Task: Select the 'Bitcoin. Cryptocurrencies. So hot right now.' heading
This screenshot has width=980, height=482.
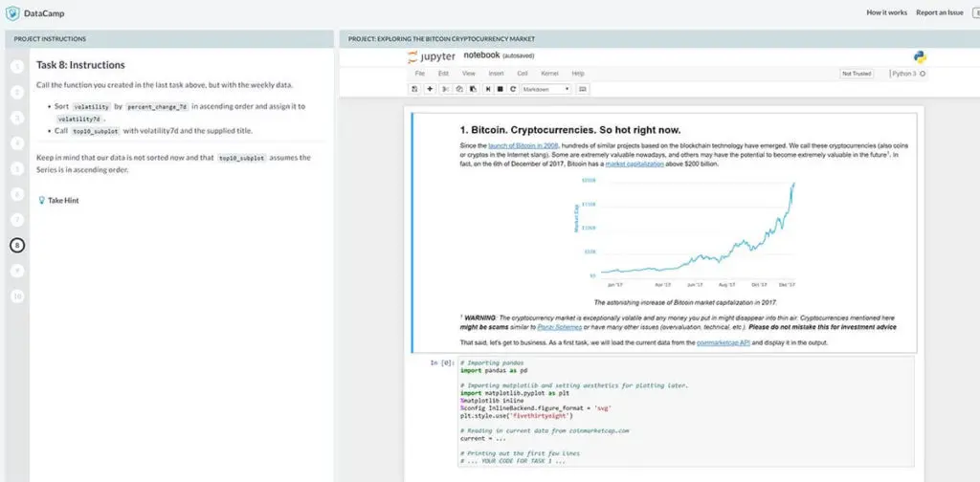Action: click(x=570, y=130)
